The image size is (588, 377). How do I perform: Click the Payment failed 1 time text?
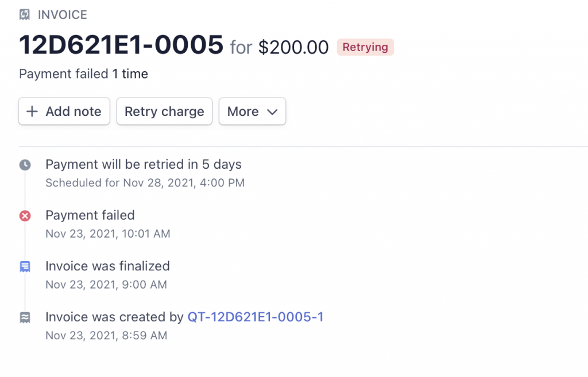[x=83, y=74]
